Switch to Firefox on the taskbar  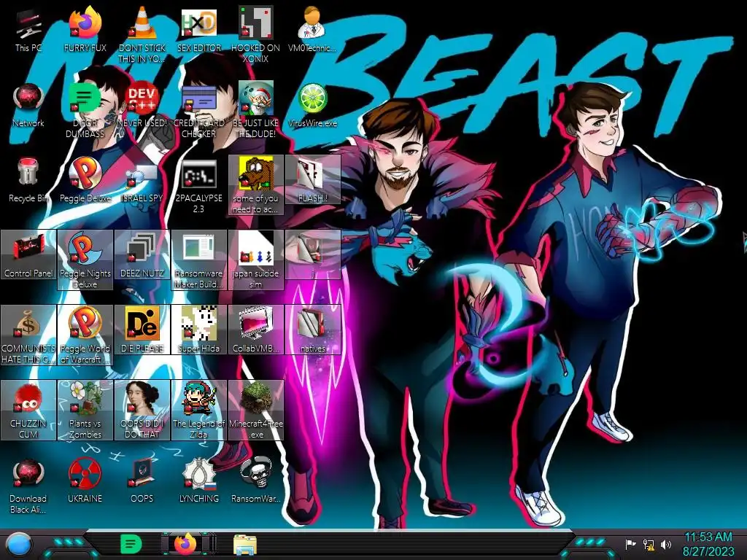click(186, 544)
